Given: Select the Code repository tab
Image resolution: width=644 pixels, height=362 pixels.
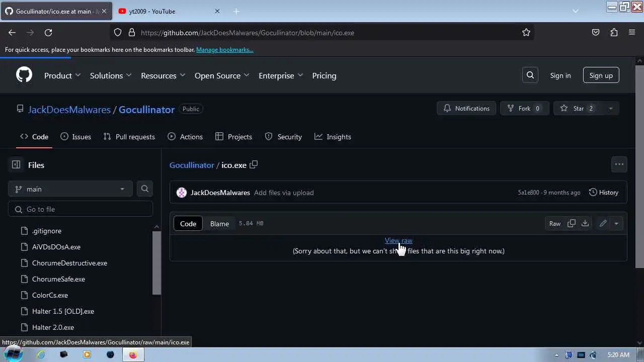Looking at the screenshot, I should [34, 137].
